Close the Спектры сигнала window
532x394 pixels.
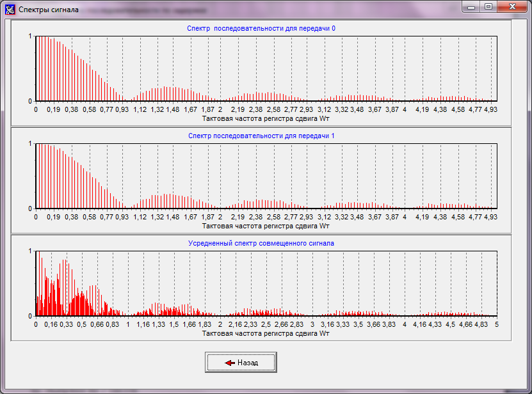(x=512, y=6)
